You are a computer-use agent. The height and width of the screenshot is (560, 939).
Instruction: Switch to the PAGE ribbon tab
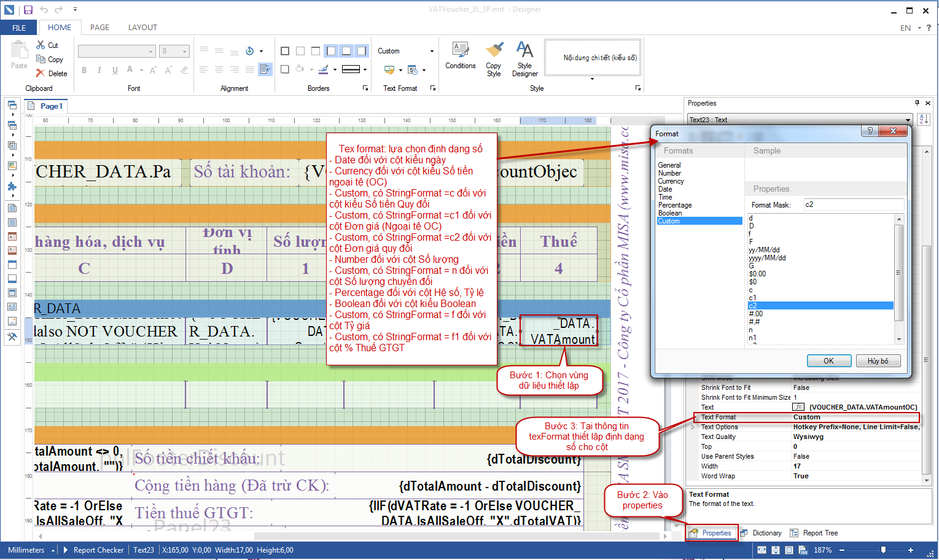[99, 28]
